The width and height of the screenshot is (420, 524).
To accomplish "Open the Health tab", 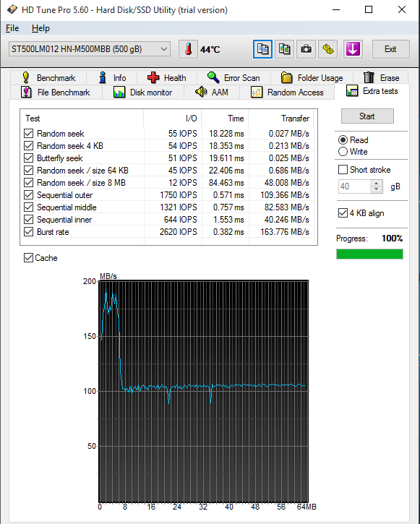I will 167,78.
